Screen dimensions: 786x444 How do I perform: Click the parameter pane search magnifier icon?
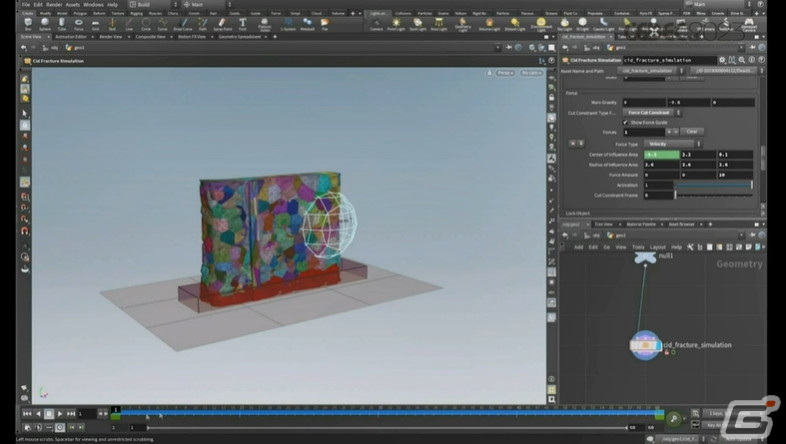(742, 60)
